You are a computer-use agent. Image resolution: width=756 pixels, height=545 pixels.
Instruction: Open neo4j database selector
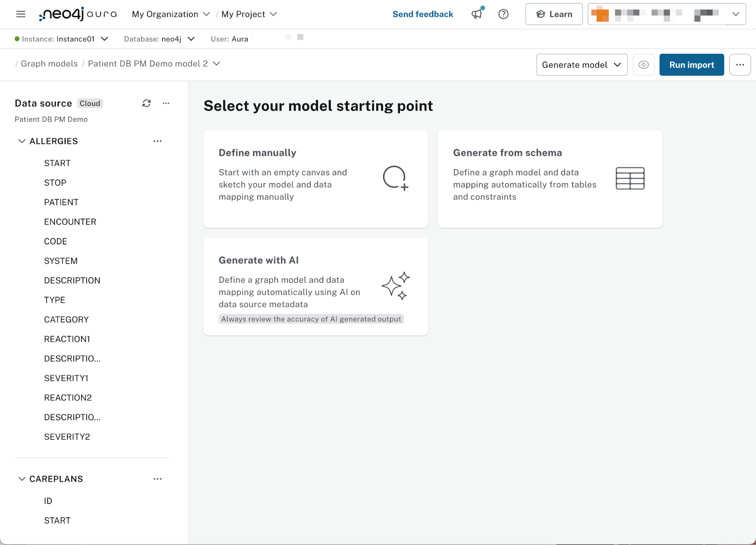(159, 39)
